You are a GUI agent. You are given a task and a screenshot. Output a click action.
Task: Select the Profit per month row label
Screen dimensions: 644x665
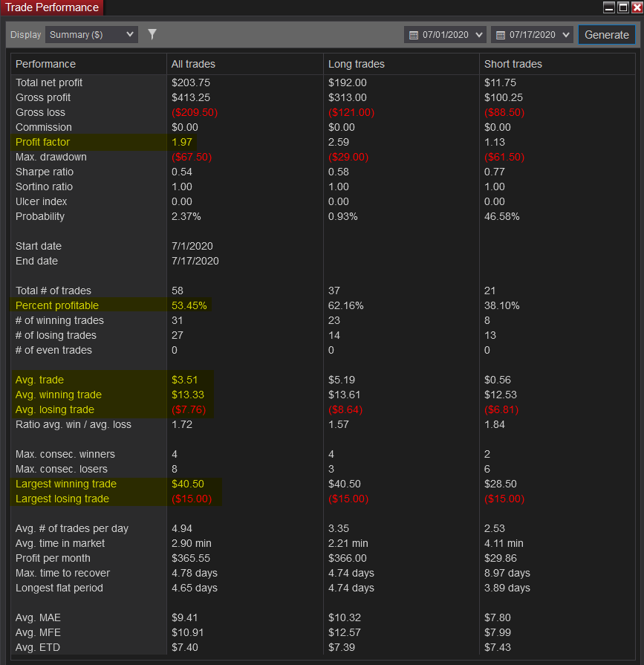point(53,558)
